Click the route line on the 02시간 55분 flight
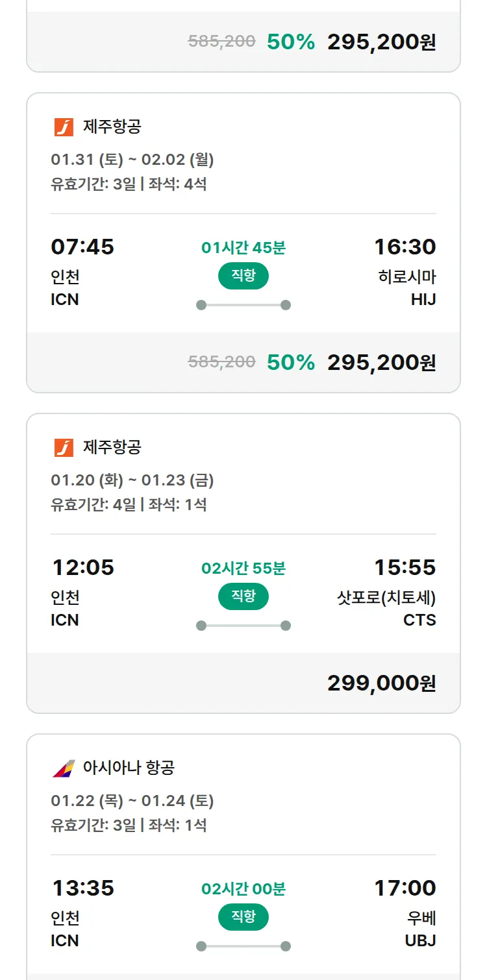 coord(243,626)
